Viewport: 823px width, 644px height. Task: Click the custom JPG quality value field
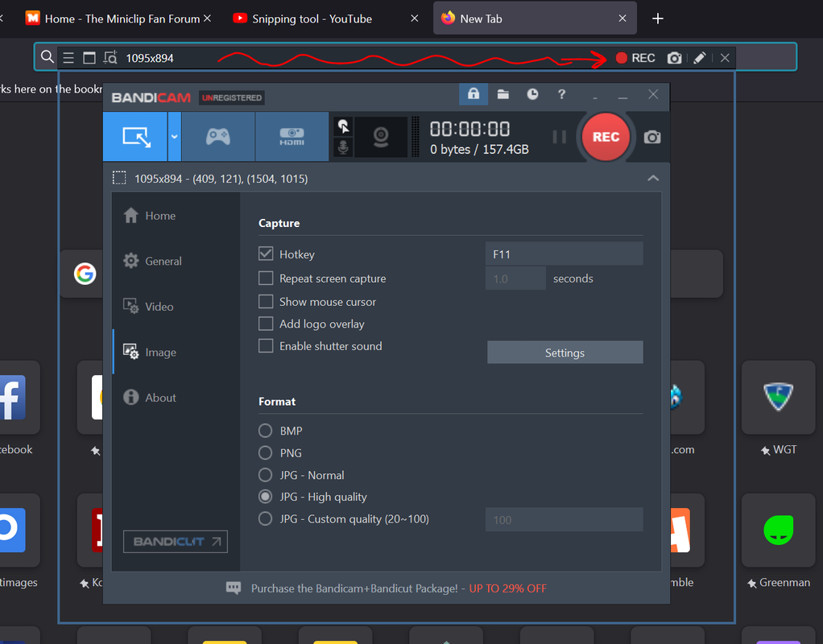(565, 519)
